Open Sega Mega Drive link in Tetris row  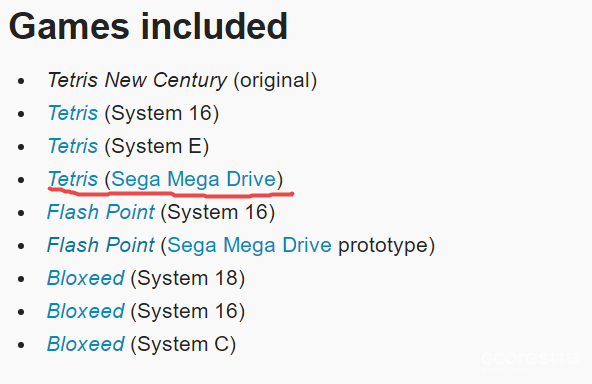(194, 179)
